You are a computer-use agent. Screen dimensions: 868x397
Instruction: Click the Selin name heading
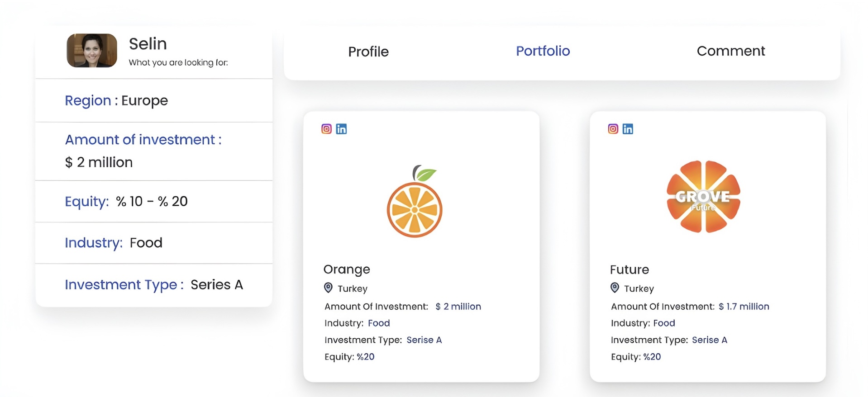pyautogui.click(x=148, y=44)
